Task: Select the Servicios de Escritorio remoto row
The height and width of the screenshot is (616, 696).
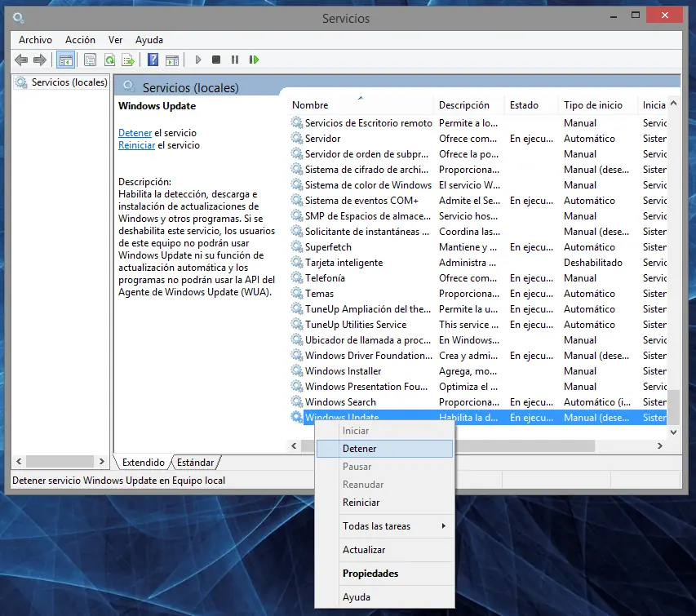Action: (x=477, y=123)
